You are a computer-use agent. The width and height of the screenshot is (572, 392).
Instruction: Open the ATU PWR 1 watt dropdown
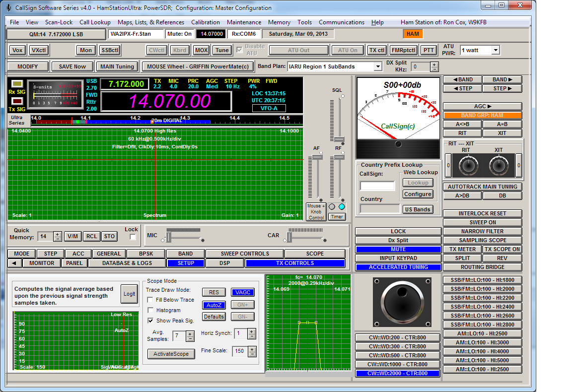[x=496, y=50]
